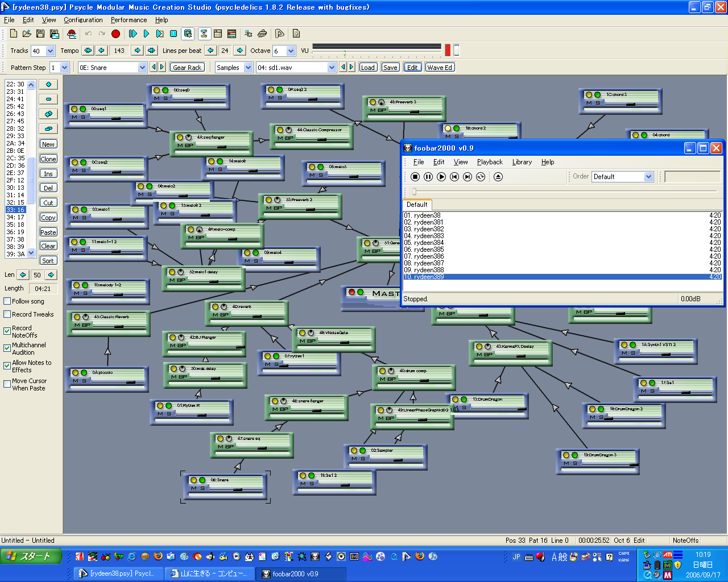The height and width of the screenshot is (582, 728).
Task: Select rydeen385 in the foobar2000 playlist
Action: pyautogui.click(x=429, y=250)
